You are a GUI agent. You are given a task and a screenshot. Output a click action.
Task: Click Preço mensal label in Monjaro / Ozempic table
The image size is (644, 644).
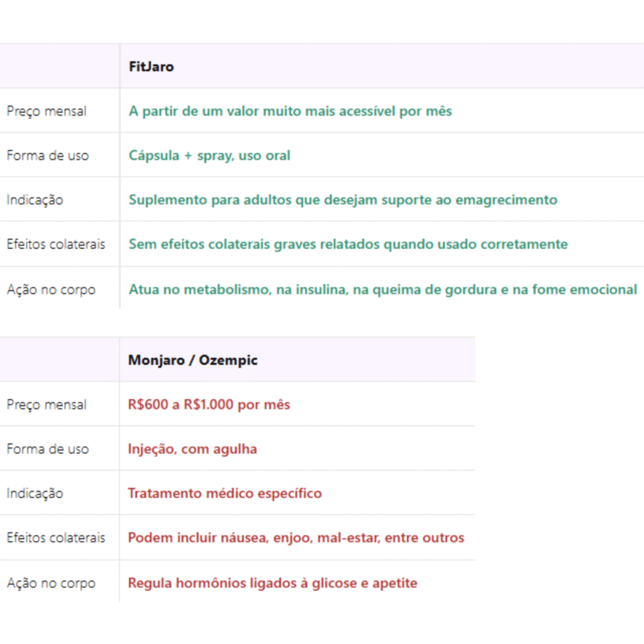click(x=47, y=404)
